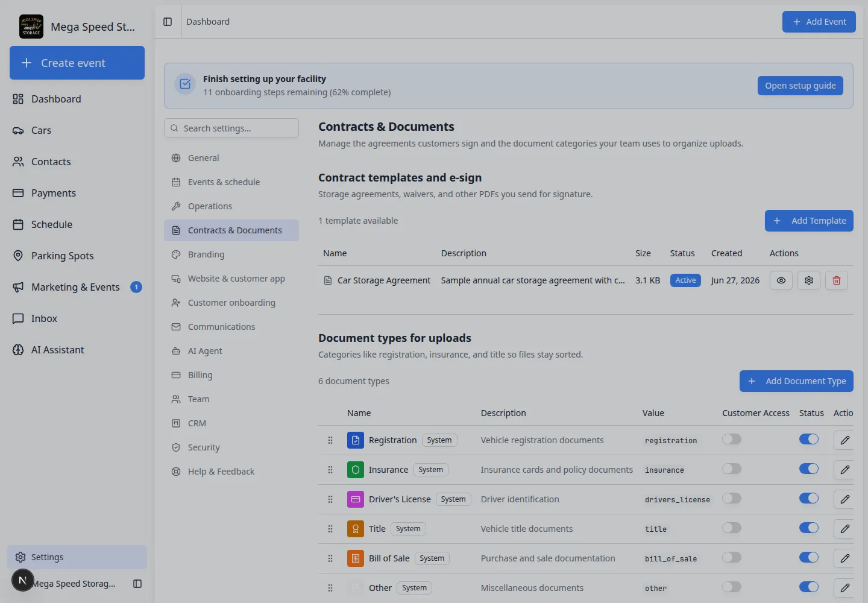
Task: Click the purple Driver's License card icon
Action: (356, 499)
